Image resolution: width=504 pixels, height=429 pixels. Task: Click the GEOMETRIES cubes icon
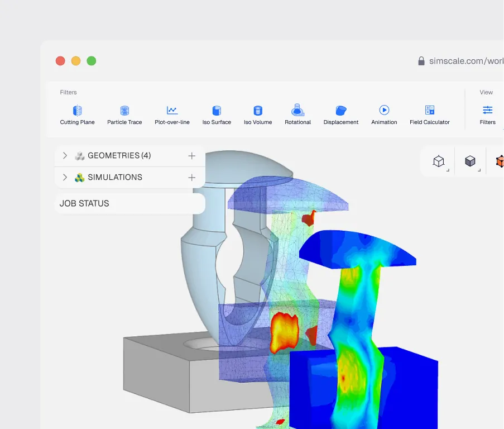click(79, 156)
